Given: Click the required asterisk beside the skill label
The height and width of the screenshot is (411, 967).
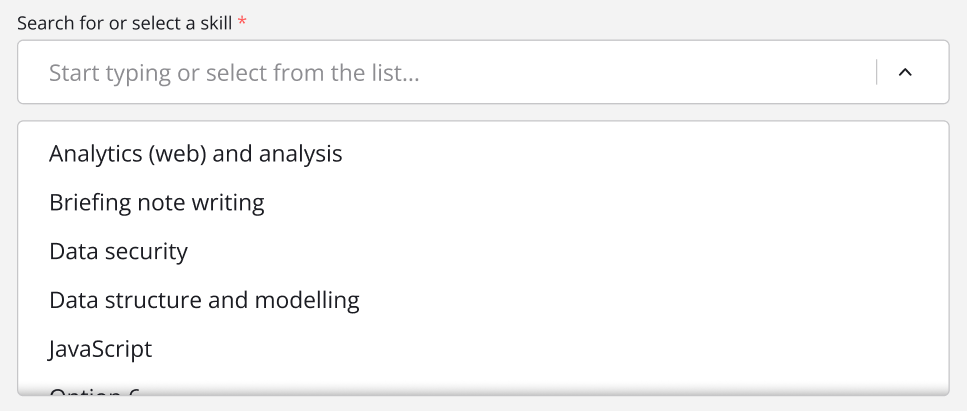Looking at the screenshot, I should (x=241, y=22).
